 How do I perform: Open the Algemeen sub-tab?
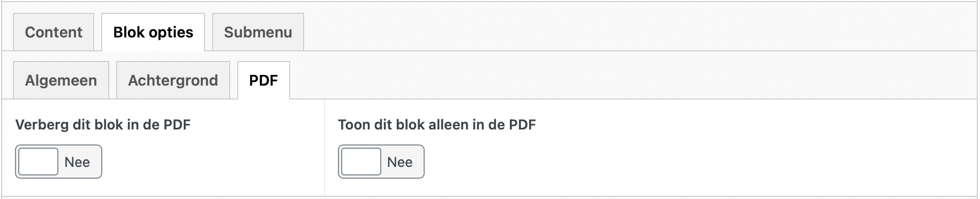[x=61, y=80]
